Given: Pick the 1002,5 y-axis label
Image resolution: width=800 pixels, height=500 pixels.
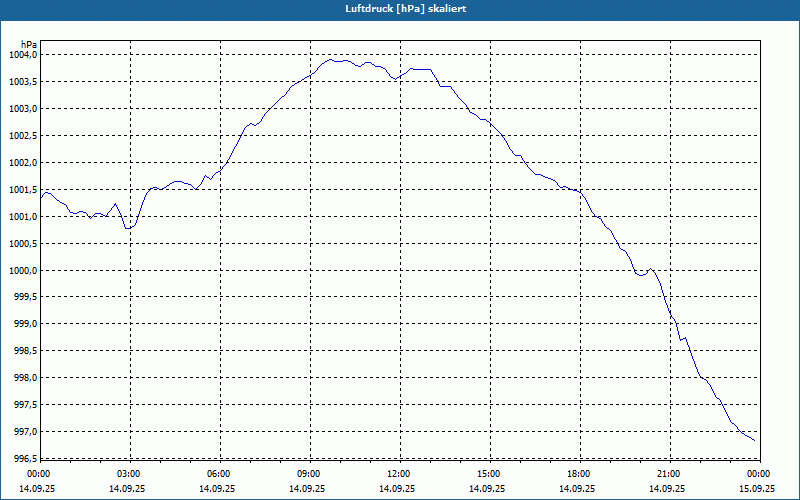Looking at the screenshot, I should click(23, 136).
